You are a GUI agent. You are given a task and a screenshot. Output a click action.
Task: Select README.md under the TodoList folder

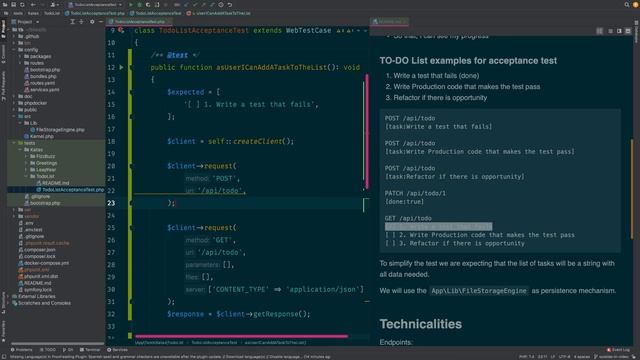[x=53, y=183]
